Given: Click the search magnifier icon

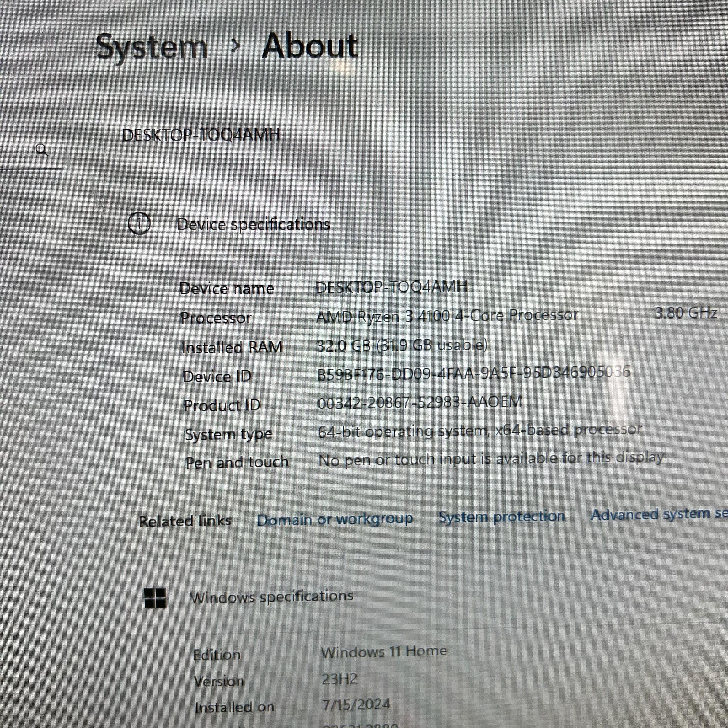Looking at the screenshot, I should point(42,150).
